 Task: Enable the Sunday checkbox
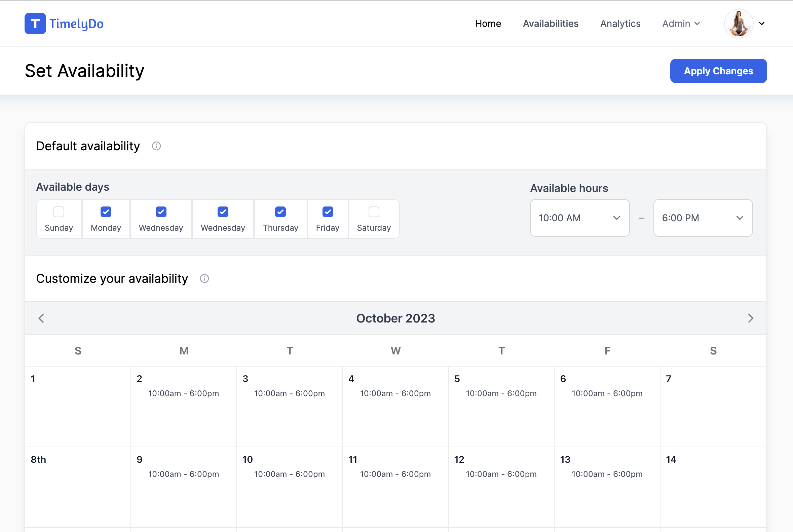click(59, 212)
